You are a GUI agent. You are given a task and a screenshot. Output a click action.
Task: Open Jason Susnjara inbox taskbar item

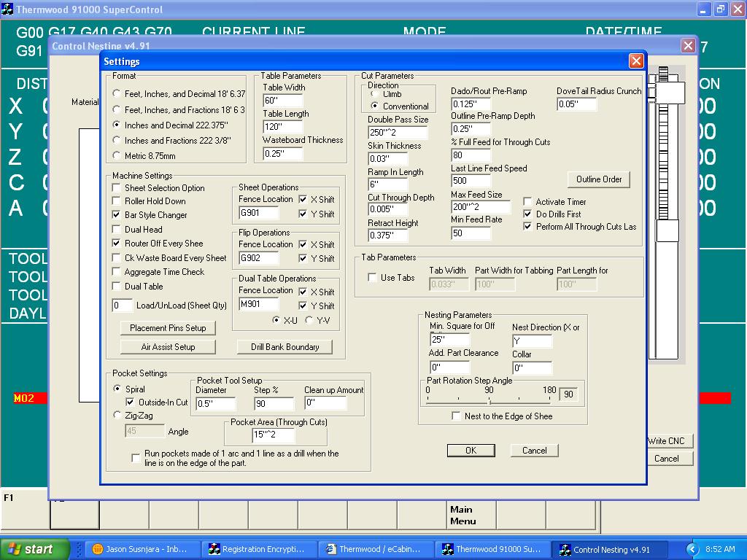tap(141, 549)
